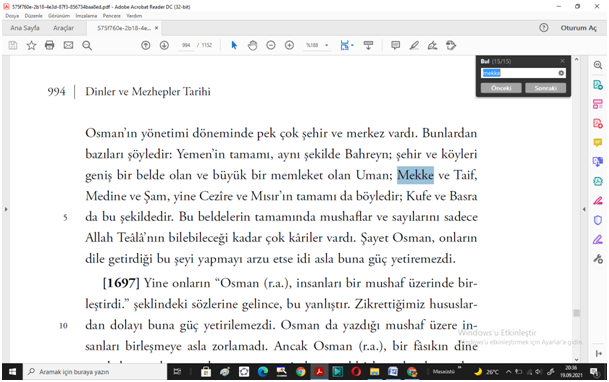Screen dimensions: 609x382
Task: Click the Sonraki button in find box
Action: pos(545,88)
